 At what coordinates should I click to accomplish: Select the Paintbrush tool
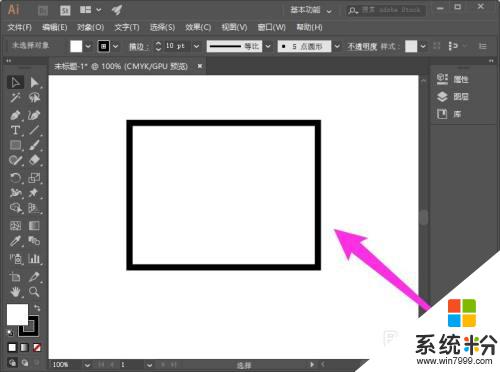34,145
